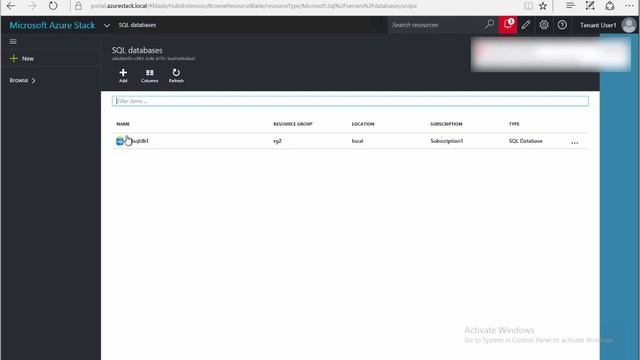
Task: Click the Subscription1 cell
Action: point(447,141)
